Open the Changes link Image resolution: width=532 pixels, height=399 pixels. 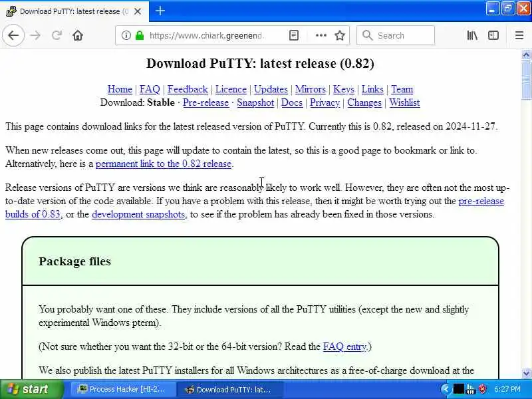pyautogui.click(x=364, y=102)
